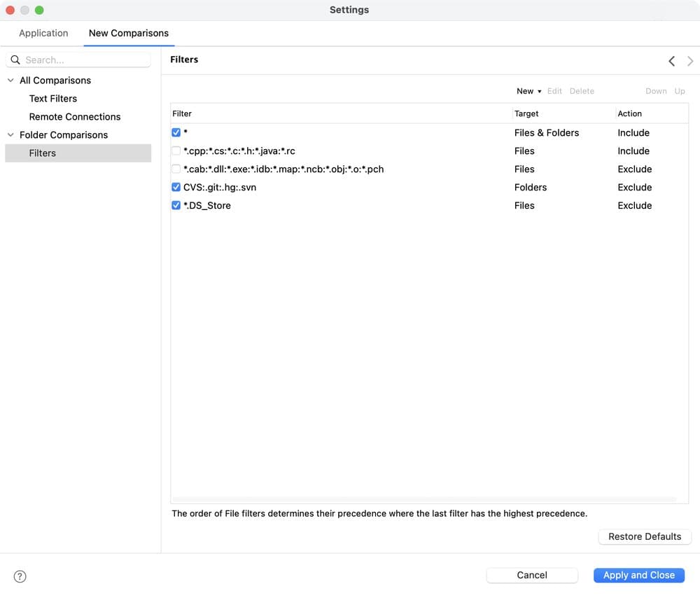This screenshot has height=598, width=700.
Task: Select the All Comparisons item
Action: click(x=55, y=81)
